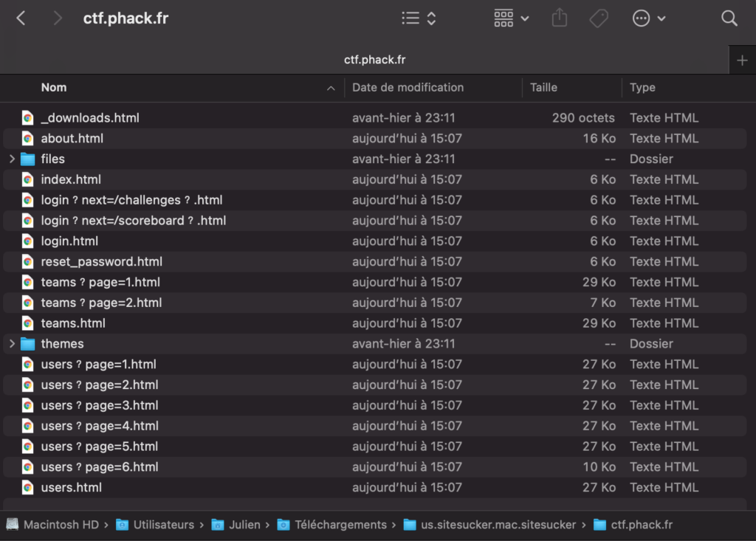Click the Macintosh HD disk icon
The width and height of the screenshot is (756, 541).
13,524
